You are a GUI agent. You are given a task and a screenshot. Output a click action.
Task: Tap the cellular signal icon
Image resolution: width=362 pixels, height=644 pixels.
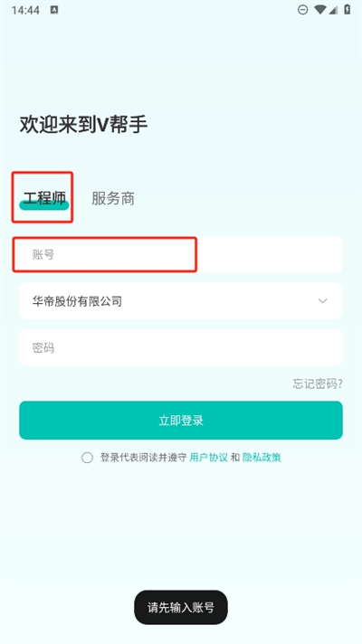click(333, 10)
